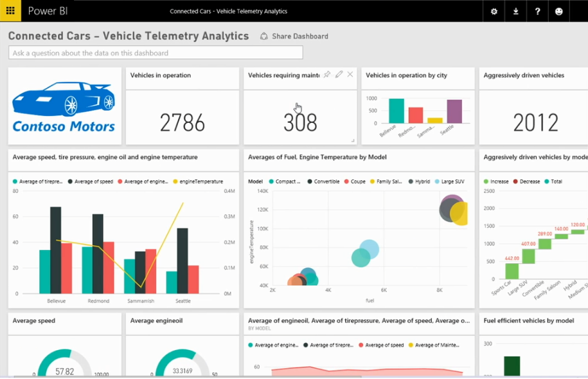Select the dark Bellevue speed bar
This screenshot has width=588, height=379.
[x=55, y=250]
